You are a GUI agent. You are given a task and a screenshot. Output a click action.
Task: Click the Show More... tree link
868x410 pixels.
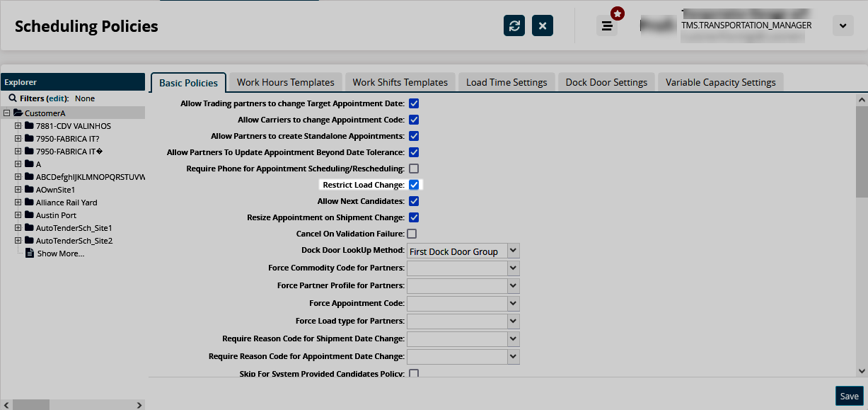(x=61, y=254)
